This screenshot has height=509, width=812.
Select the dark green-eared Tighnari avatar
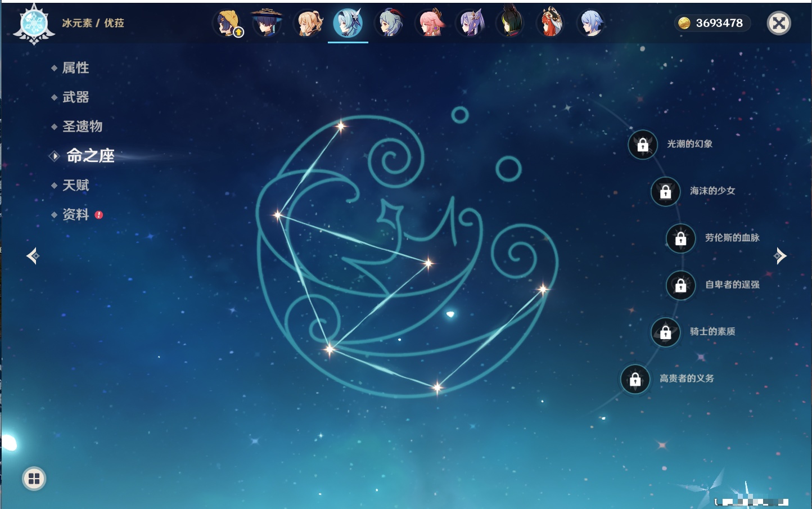pyautogui.click(x=511, y=23)
